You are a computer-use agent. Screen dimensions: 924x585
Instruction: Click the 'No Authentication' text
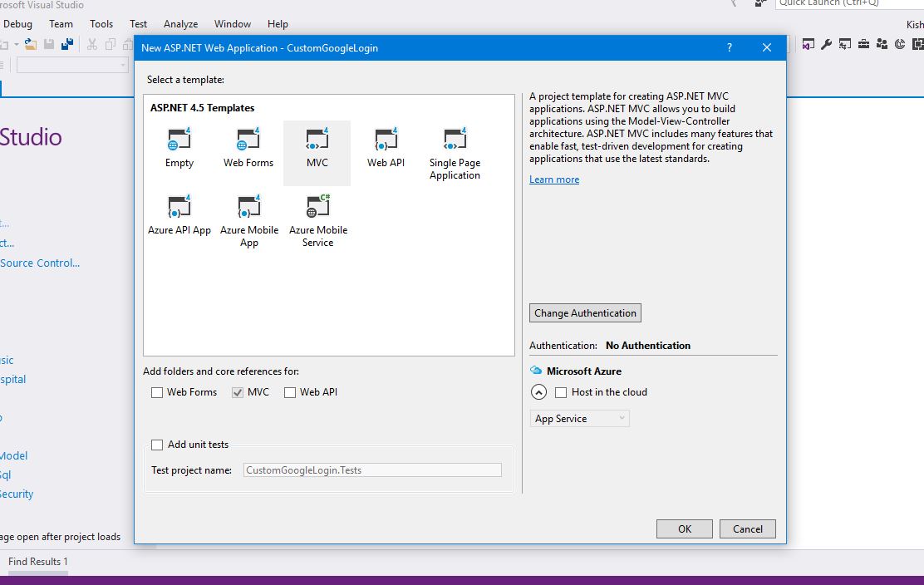pyautogui.click(x=647, y=345)
